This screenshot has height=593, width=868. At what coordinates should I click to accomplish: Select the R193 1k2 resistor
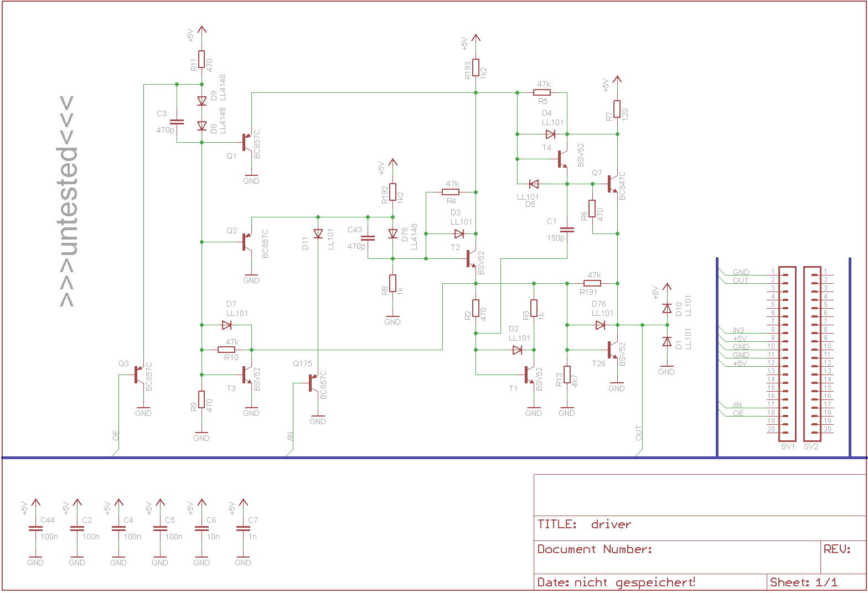(x=476, y=67)
